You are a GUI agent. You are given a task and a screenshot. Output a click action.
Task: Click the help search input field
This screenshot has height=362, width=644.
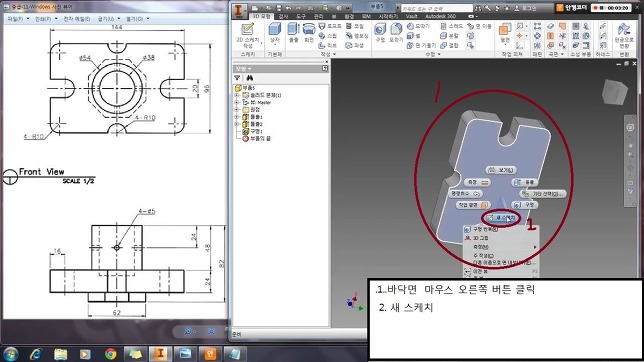[437, 8]
